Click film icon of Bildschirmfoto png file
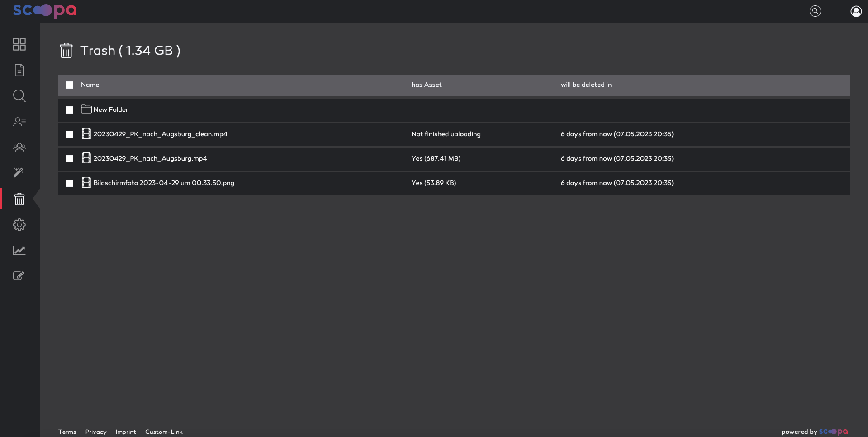Image resolution: width=868 pixels, height=437 pixels. coord(86,182)
